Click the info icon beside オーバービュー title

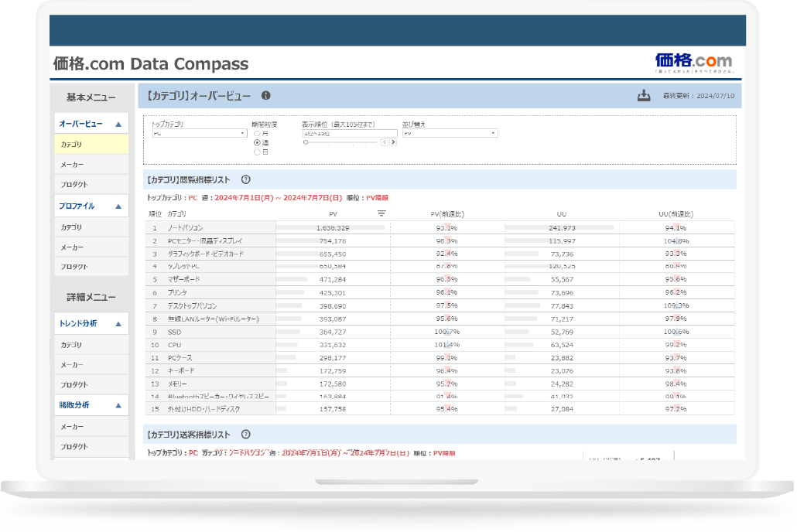[265, 96]
